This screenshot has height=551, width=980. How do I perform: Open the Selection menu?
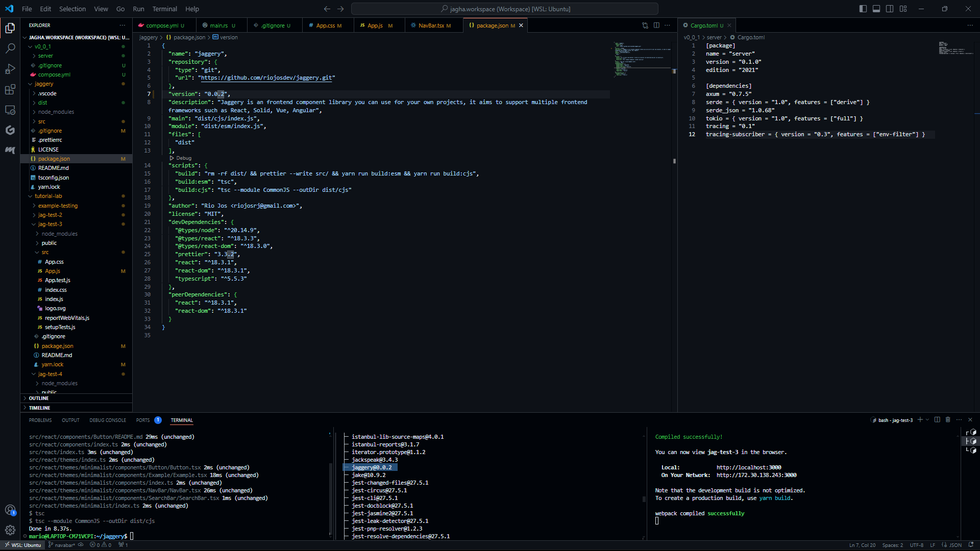point(72,9)
